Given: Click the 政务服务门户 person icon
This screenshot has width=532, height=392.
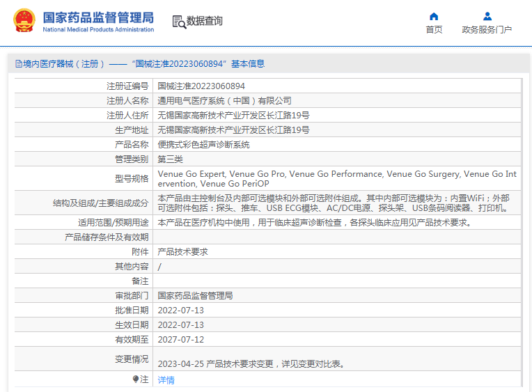Looking at the screenshot, I should pyautogui.click(x=487, y=16).
